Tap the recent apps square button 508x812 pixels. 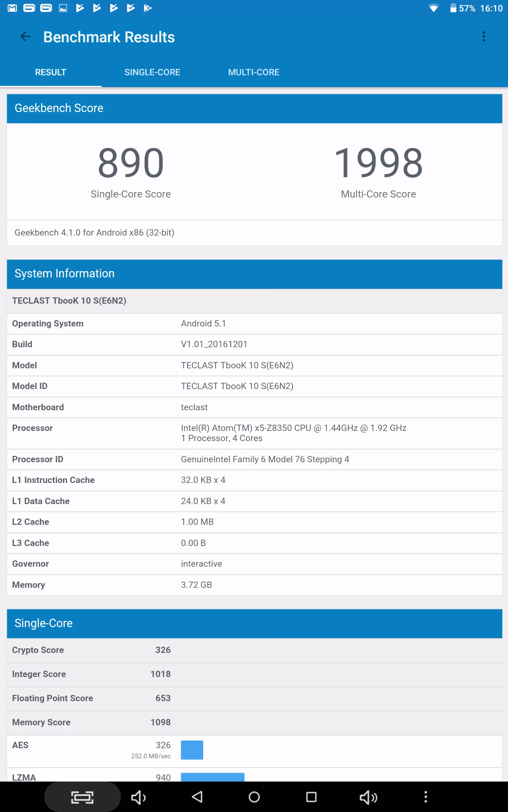tap(311, 797)
